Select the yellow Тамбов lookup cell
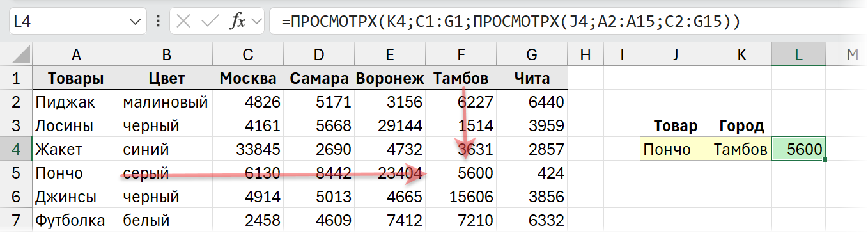Viewport: 868px width, 233px height. (741, 150)
